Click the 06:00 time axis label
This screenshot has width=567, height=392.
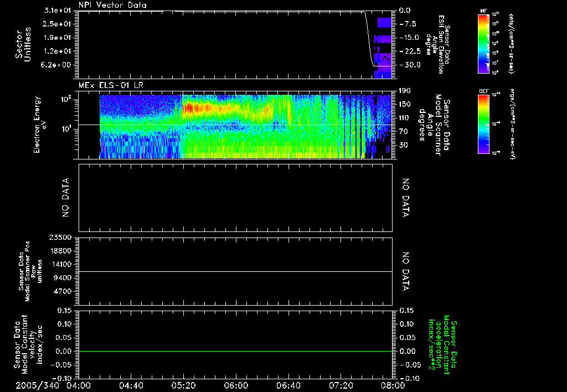pos(236,385)
